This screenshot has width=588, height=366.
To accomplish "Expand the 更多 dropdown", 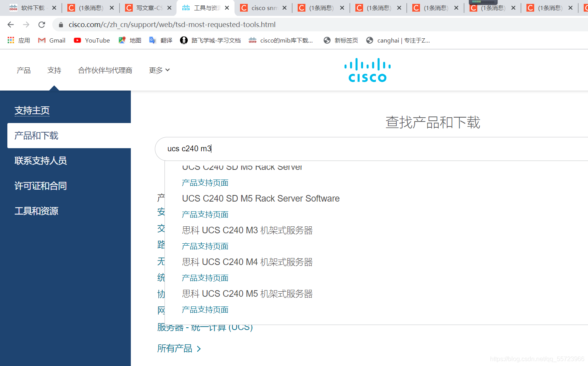I will pos(159,70).
